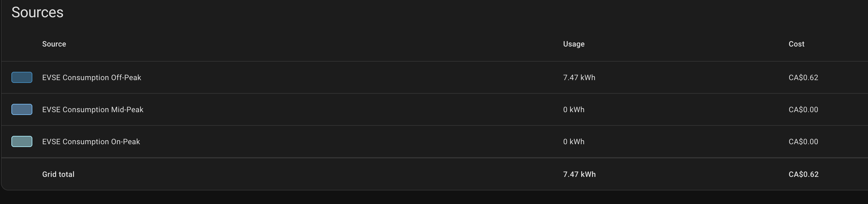This screenshot has width=868, height=204.
Task: Click the Grid total CA$0.62 cost
Action: (803, 174)
